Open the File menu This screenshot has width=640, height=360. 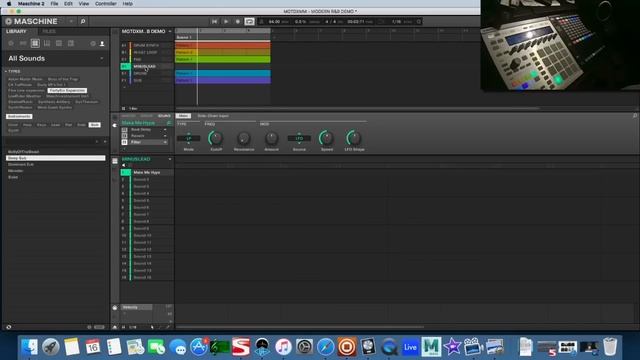point(54,4)
